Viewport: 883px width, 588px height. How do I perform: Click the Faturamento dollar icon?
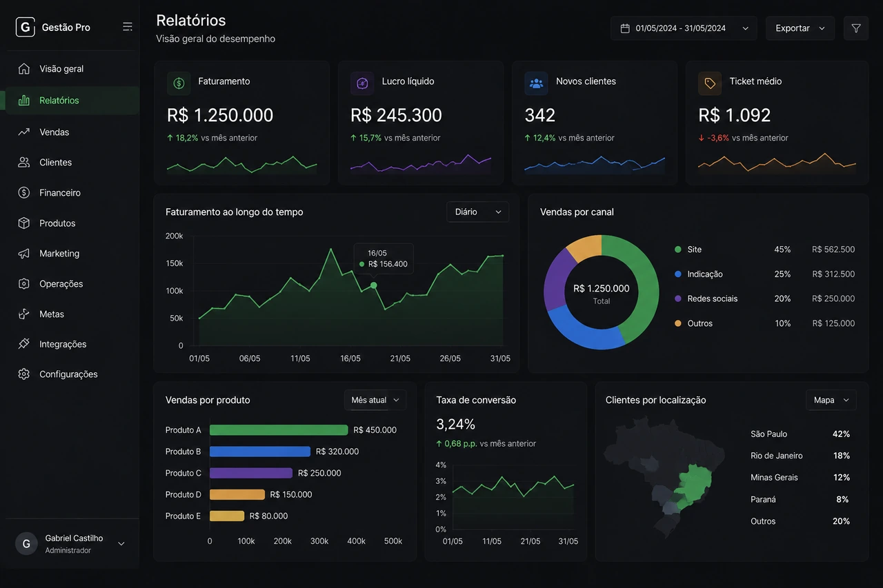coord(179,83)
